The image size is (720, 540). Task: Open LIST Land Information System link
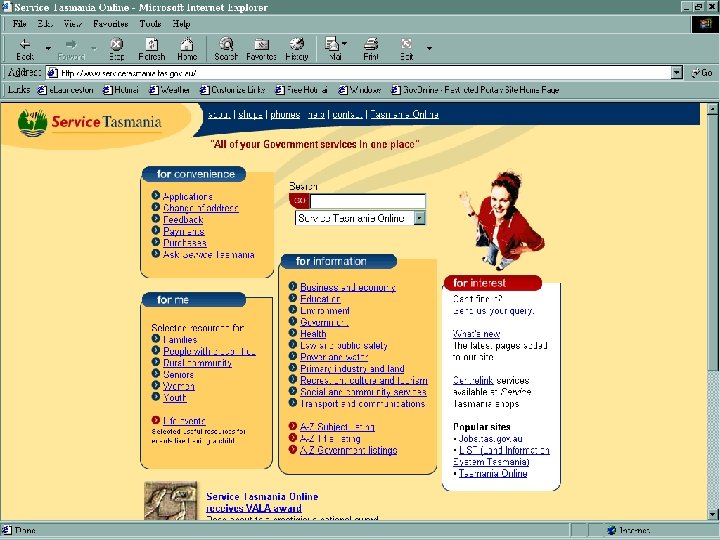501,456
